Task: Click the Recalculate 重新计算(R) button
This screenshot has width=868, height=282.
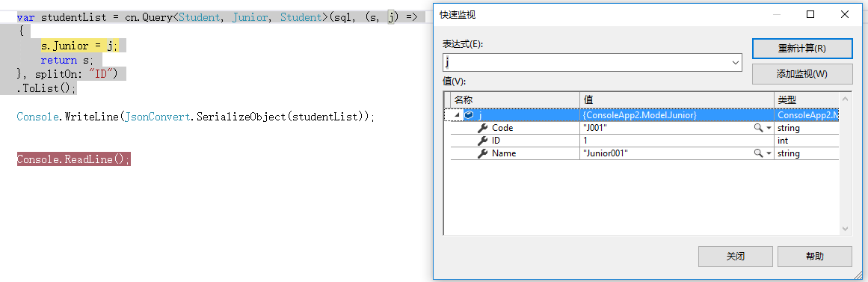Action: pyautogui.click(x=801, y=48)
